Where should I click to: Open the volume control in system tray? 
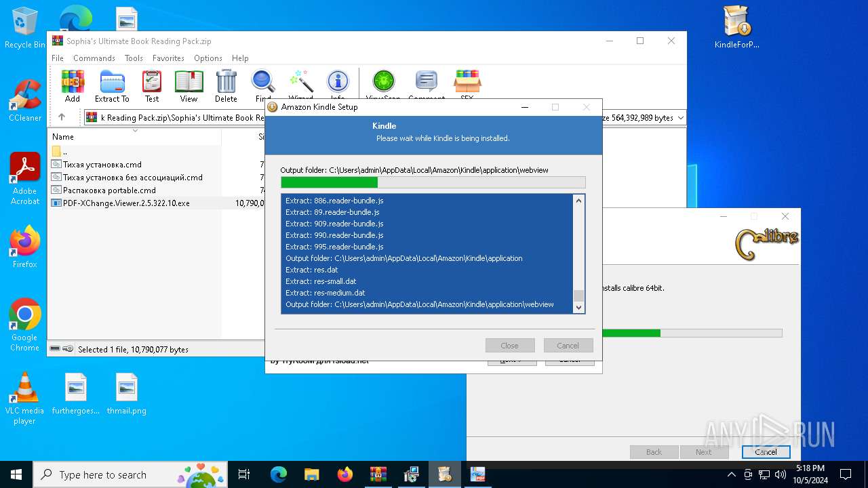pyautogui.click(x=781, y=474)
